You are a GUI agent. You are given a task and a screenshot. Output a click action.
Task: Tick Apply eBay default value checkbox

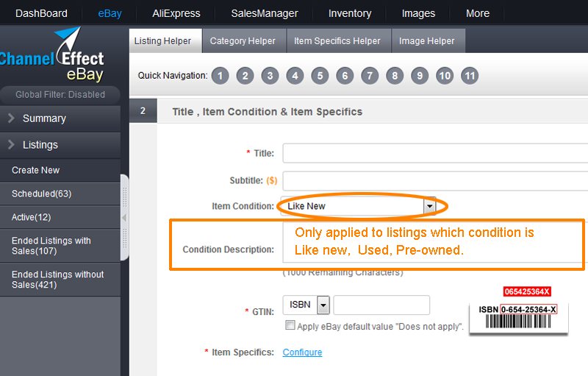[290, 325]
